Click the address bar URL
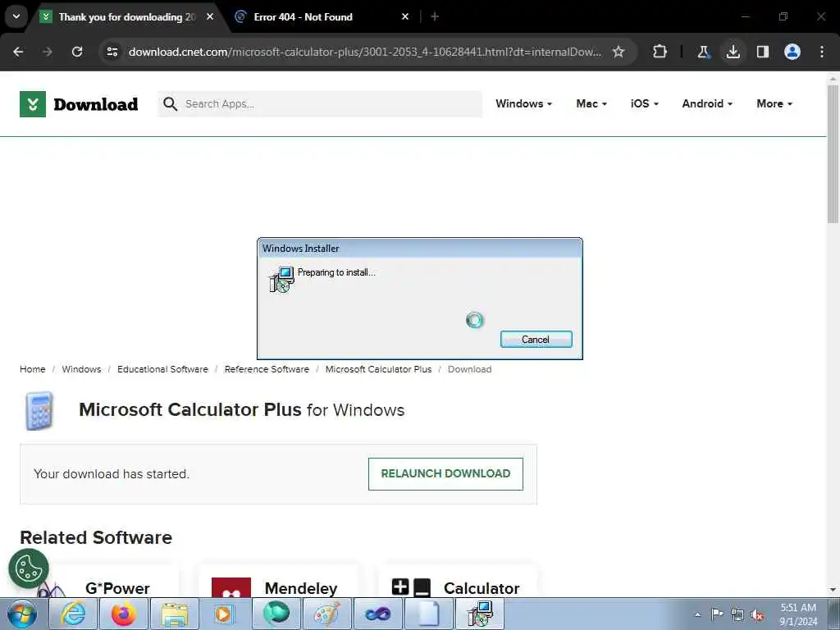840x630 pixels. coord(365,52)
